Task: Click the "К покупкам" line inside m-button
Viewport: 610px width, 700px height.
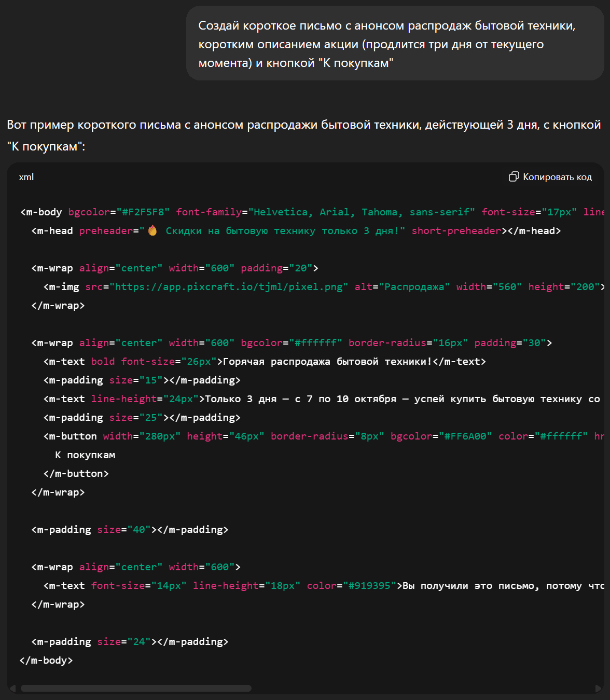Action: [x=86, y=455]
